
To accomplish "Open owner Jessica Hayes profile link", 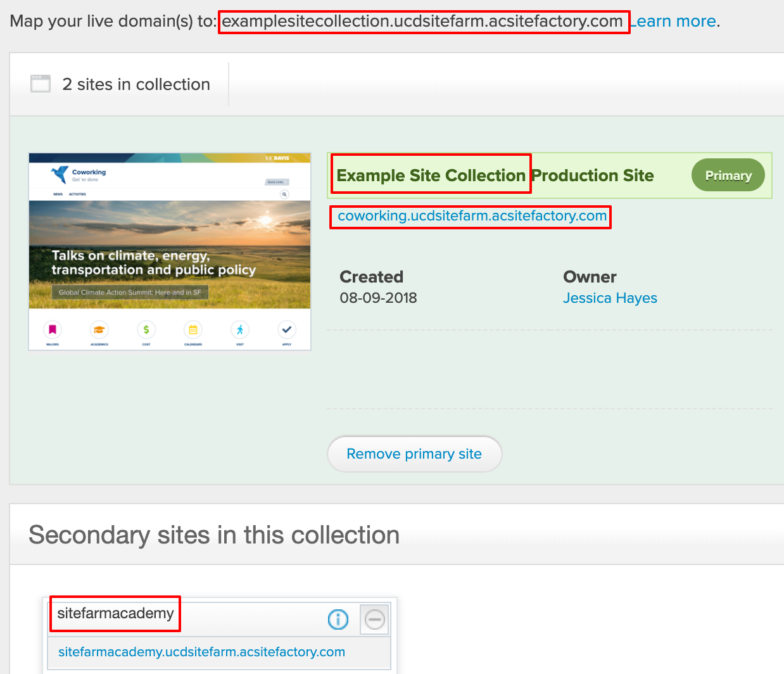I will tap(610, 298).
